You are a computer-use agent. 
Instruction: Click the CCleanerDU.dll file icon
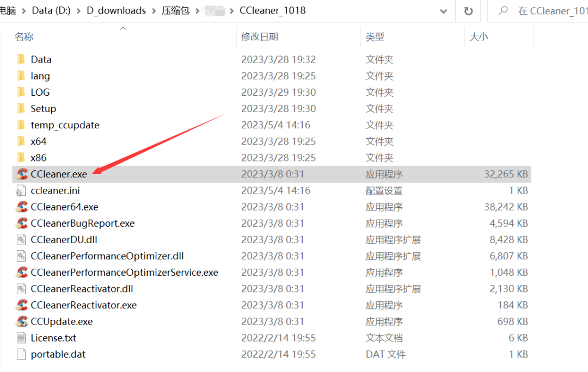pyautogui.click(x=21, y=240)
